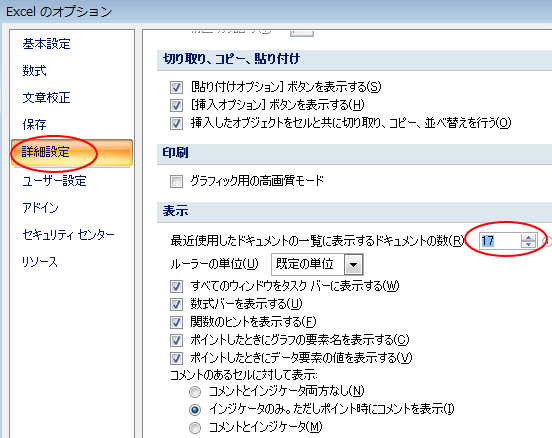
Task: Uncheck 挿入したオブジェクトをセルと共に切り取り checkbox
Action: pyautogui.click(x=176, y=124)
